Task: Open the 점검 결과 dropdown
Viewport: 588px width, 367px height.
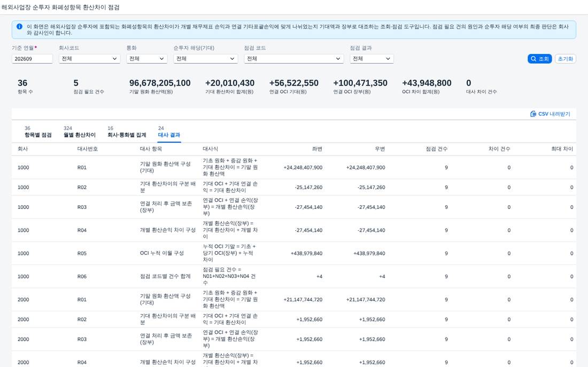Action: [x=372, y=59]
